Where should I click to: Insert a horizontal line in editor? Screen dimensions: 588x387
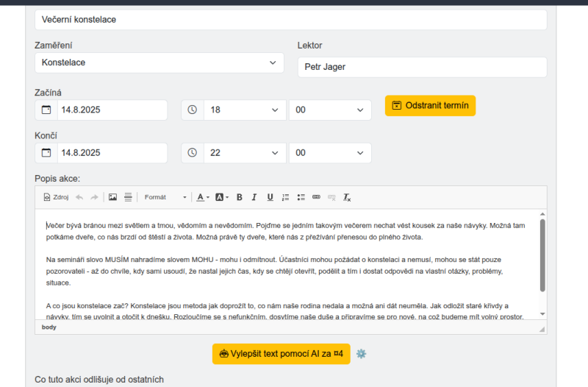(128, 197)
